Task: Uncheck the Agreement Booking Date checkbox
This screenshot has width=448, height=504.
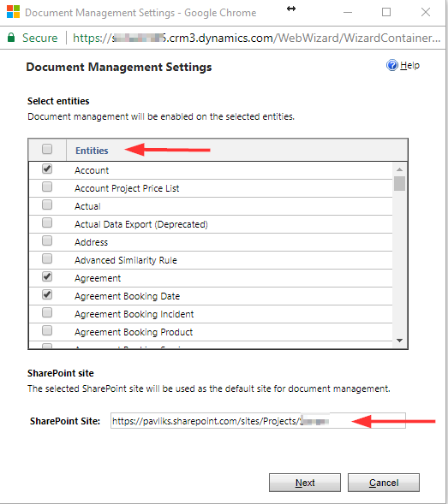Action: pyautogui.click(x=47, y=294)
